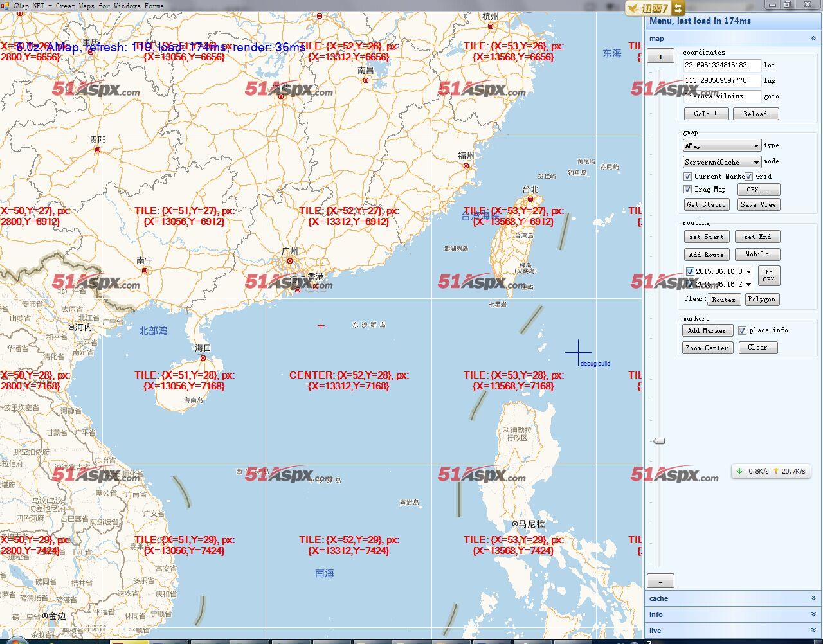Screen dimensions: 823x644
Task: Click the Reload button
Action: [755, 114]
